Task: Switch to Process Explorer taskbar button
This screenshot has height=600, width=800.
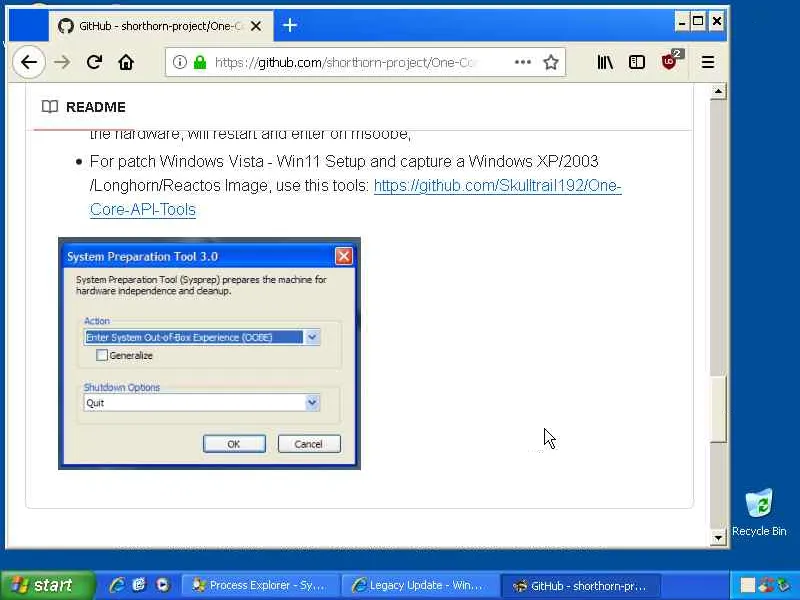Action: [x=260, y=585]
